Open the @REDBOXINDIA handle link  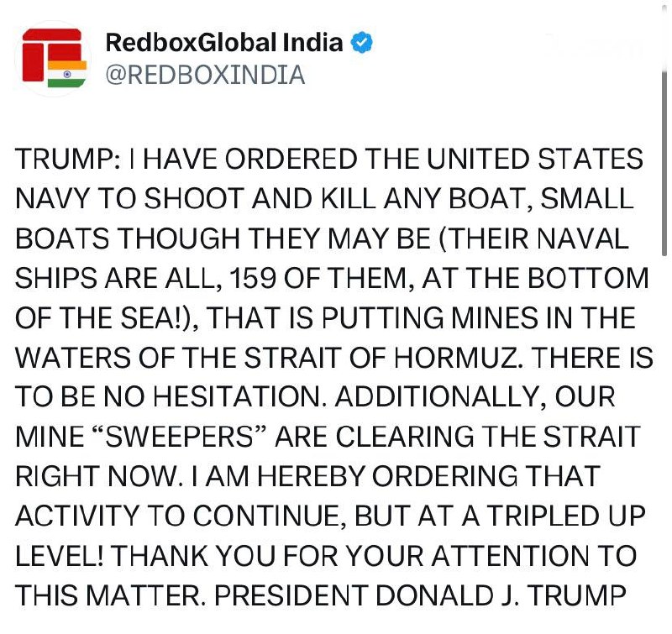(x=204, y=76)
